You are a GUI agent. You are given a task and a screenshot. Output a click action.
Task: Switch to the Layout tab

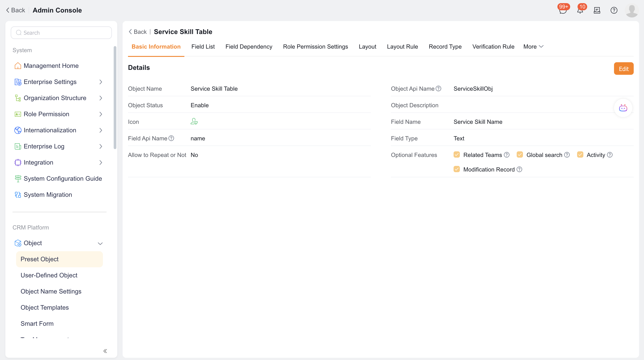367,47
